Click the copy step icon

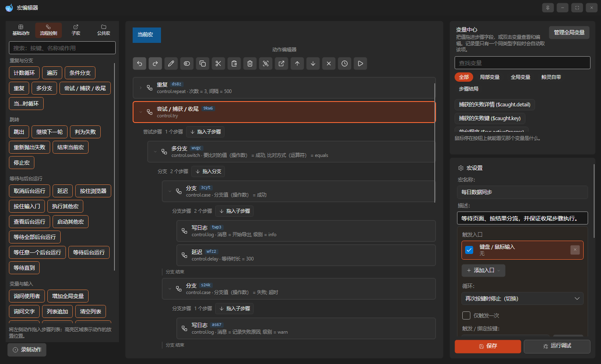click(203, 63)
